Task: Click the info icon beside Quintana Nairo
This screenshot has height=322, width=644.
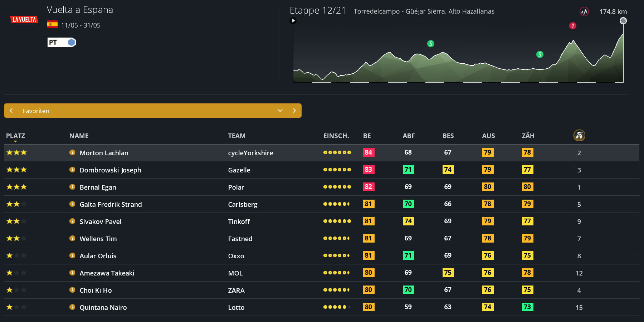Action: (x=72, y=307)
